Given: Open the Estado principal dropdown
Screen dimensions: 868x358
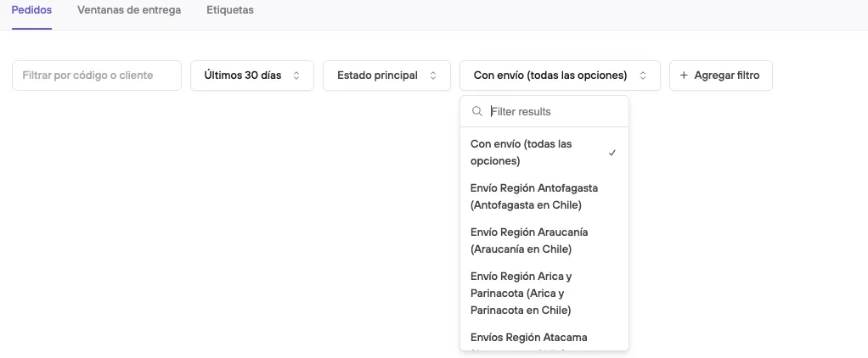Looking at the screenshot, I should click(x=387, y=76).
